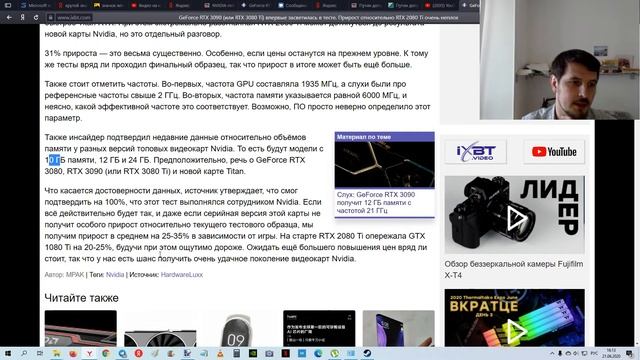Open author link MPAK
640x360 pixels.
pos(75,275)
